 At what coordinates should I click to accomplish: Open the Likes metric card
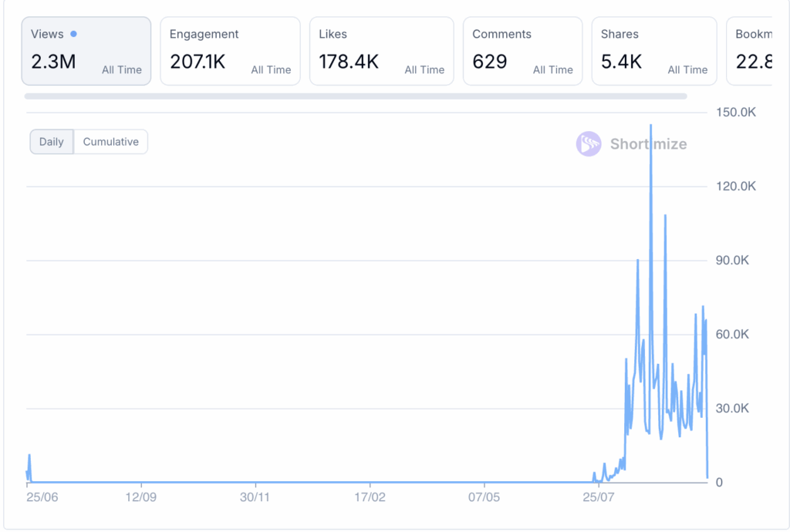tap(381, 51)
